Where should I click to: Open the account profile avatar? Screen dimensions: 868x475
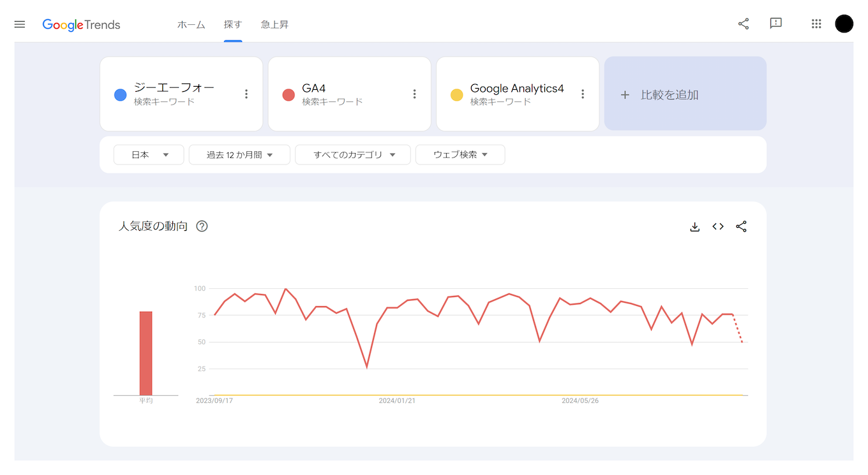coord(844,24)
